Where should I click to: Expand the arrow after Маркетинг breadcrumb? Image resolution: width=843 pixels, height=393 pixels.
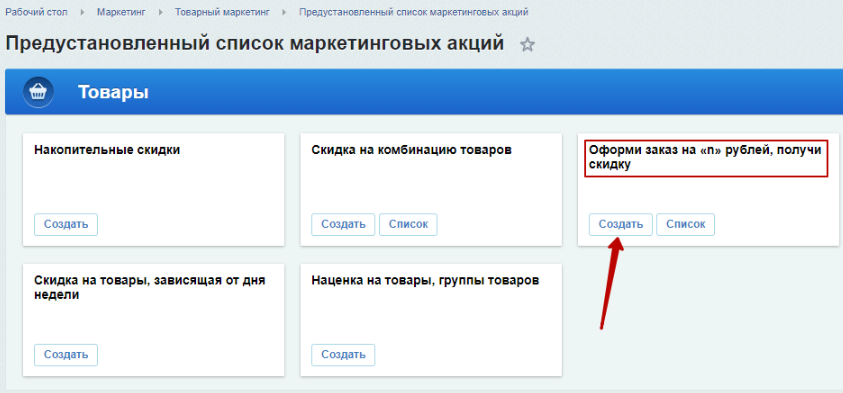coord(160,12)
